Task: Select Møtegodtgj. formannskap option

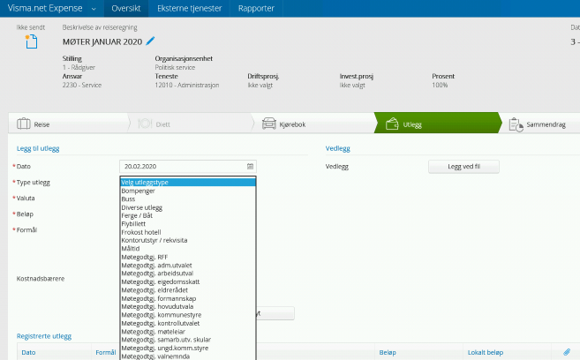Action: [188, 298]
